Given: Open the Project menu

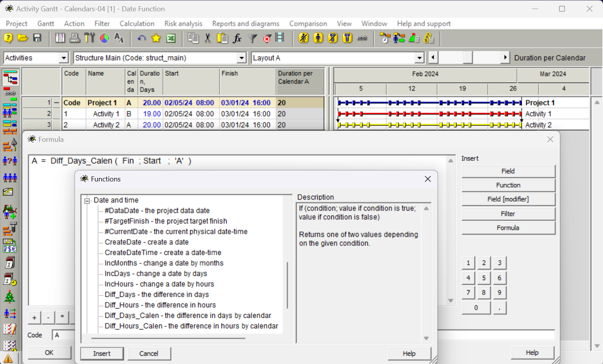Looking at the screenshot, I should click(x=16, y=24).
